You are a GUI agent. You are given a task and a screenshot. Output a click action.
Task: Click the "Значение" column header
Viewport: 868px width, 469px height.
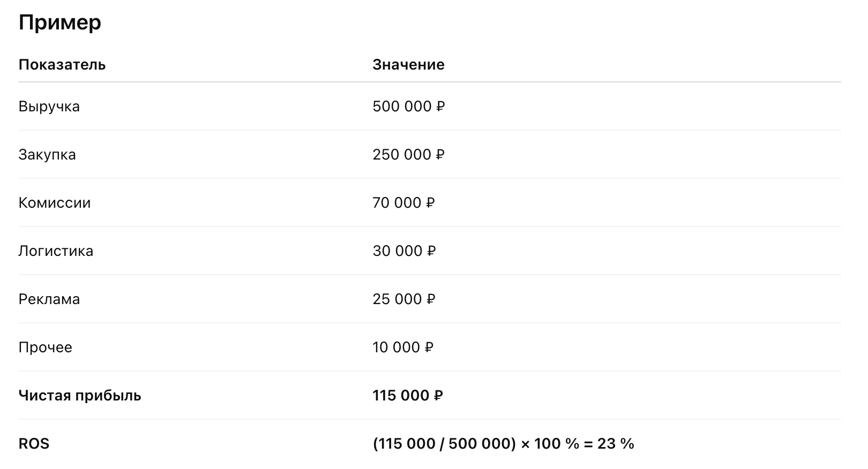point(408,65)
